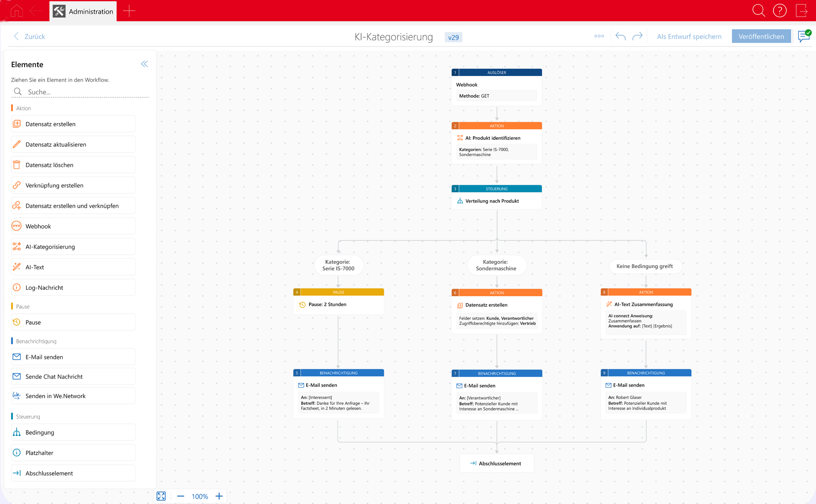Click the 100% zoom level
The width and height of the screenshot is (816, 504).
tap(200, 496)
